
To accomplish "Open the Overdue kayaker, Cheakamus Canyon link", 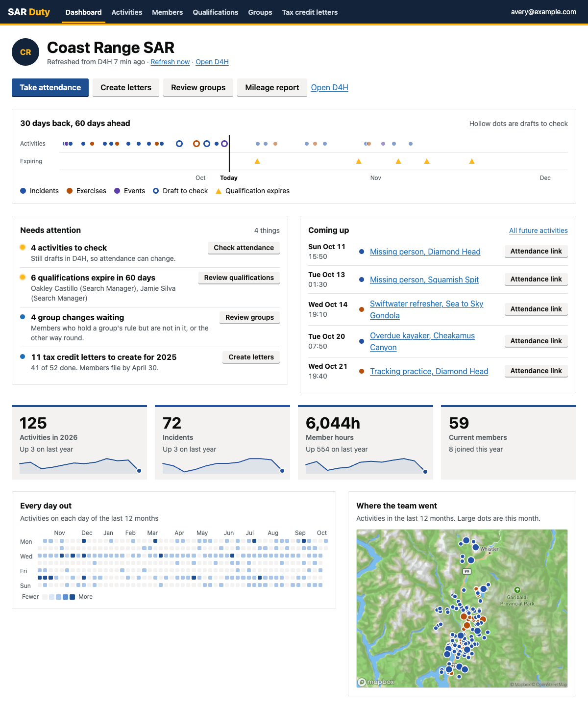I will (x=422, y=341).
